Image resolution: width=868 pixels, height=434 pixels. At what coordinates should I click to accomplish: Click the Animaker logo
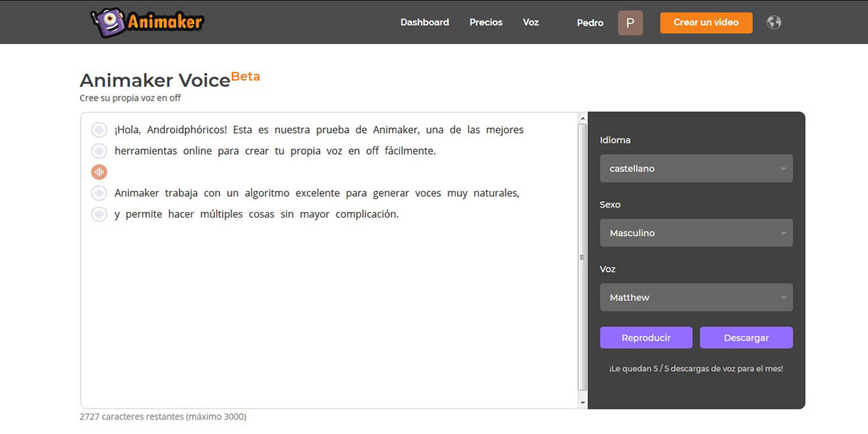146,22
